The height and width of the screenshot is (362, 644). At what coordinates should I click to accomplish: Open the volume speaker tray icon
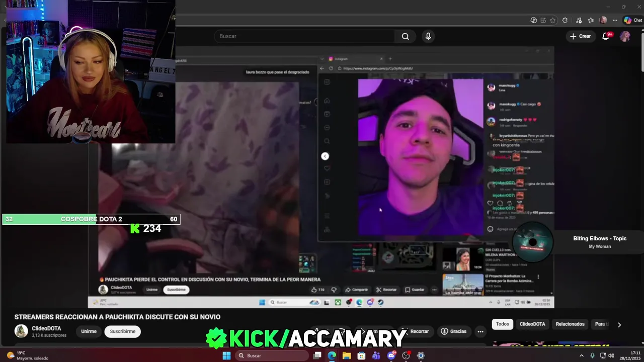(x=611, y=355)
